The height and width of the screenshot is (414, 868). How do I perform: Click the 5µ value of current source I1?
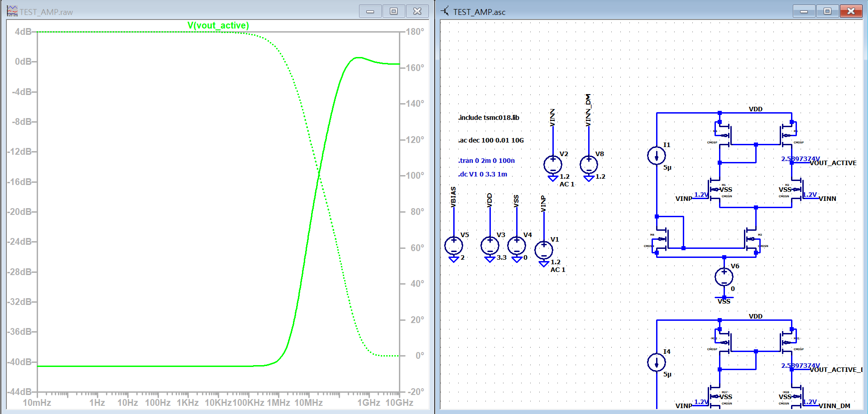click(x=667, y=167)
